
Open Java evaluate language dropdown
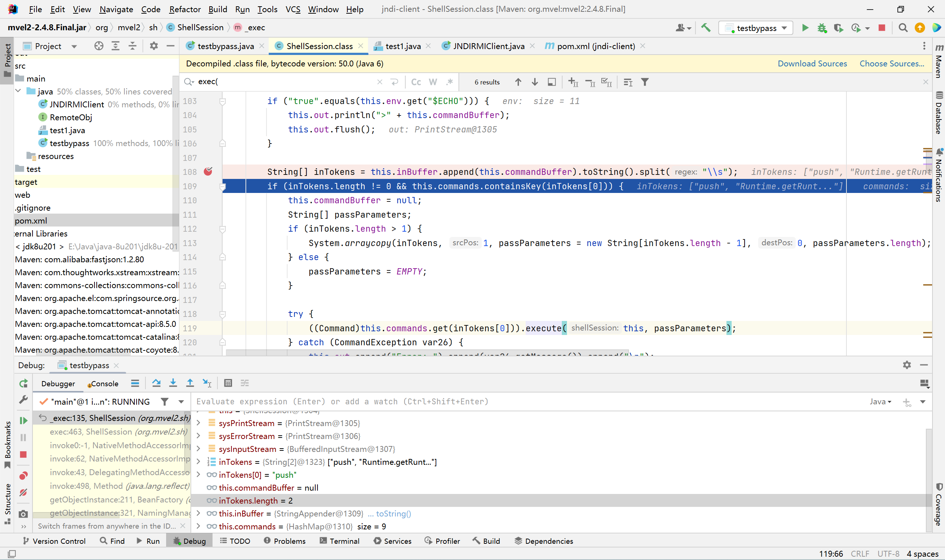pyautogui.click(x=880, y=401)
